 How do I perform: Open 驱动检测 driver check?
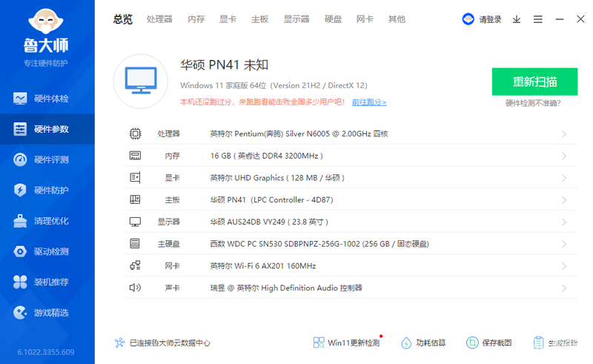point(47,251)
